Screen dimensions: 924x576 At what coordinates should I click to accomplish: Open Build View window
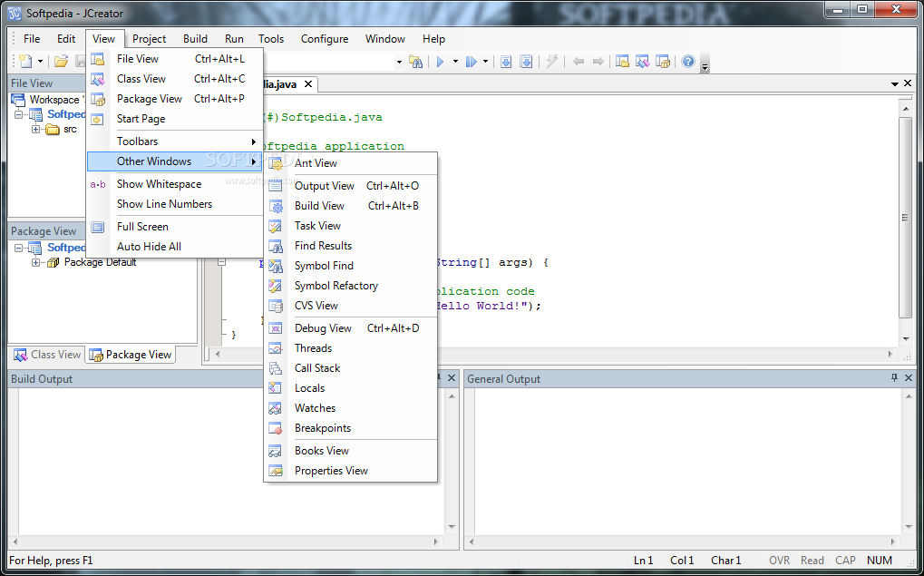click(x=351, y=206)
